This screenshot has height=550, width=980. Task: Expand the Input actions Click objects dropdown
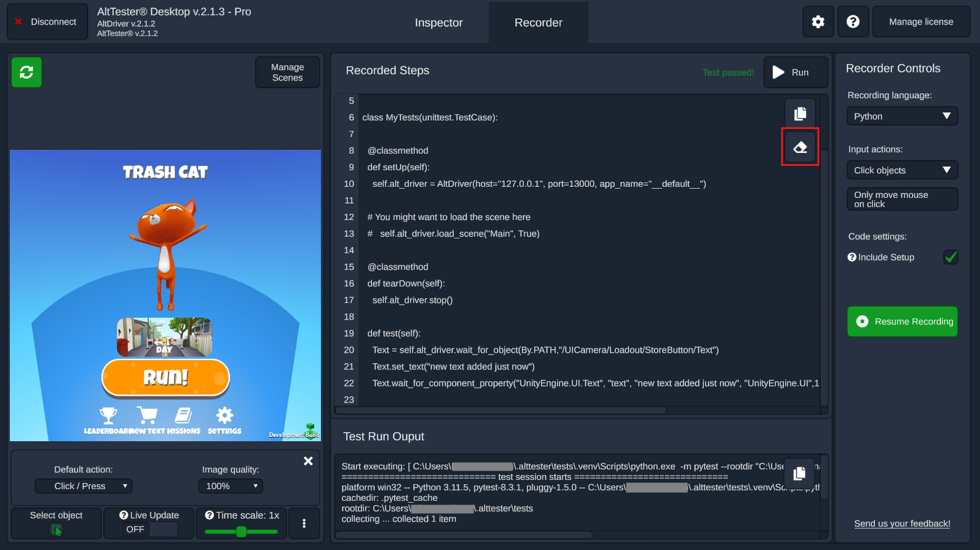pyautogui.click(x=902, y=170)
